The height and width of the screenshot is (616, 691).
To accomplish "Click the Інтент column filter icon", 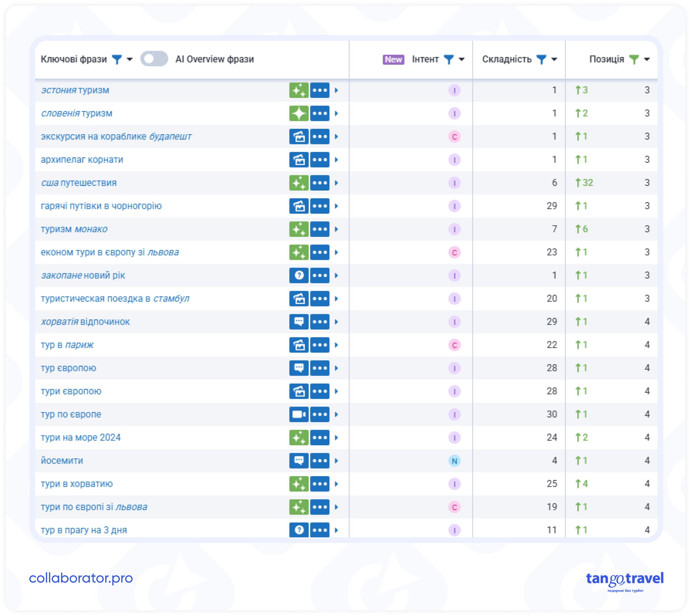I will click(449, 59).
